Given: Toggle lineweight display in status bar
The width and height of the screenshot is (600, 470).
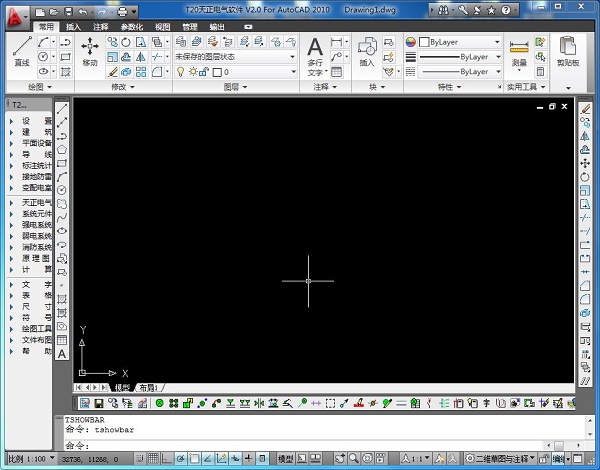Looking at the screenshot, I should 249,458.
